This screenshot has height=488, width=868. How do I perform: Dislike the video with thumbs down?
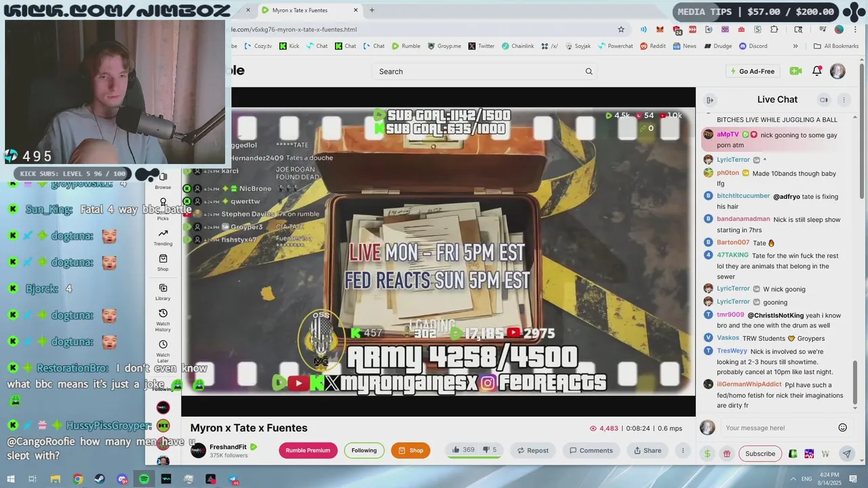tap(490, 450)
